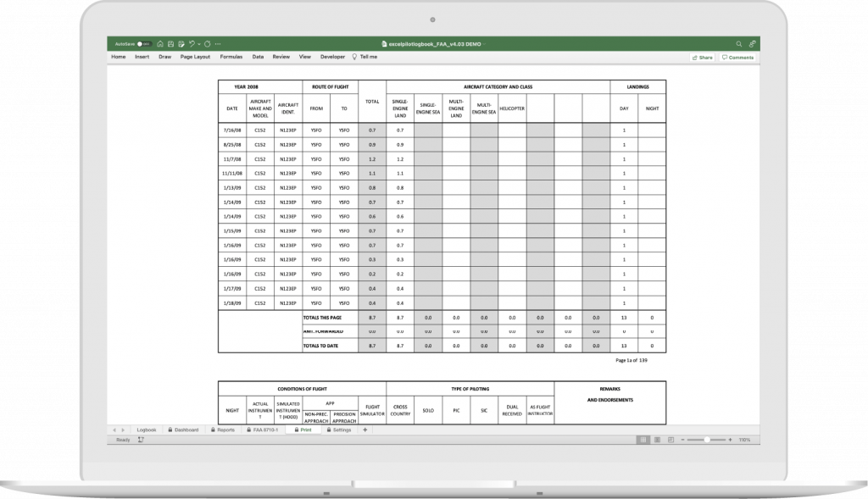The image size is (868, 499).
Task: Add a new sheet with plus button
Action: coord(364,430)
